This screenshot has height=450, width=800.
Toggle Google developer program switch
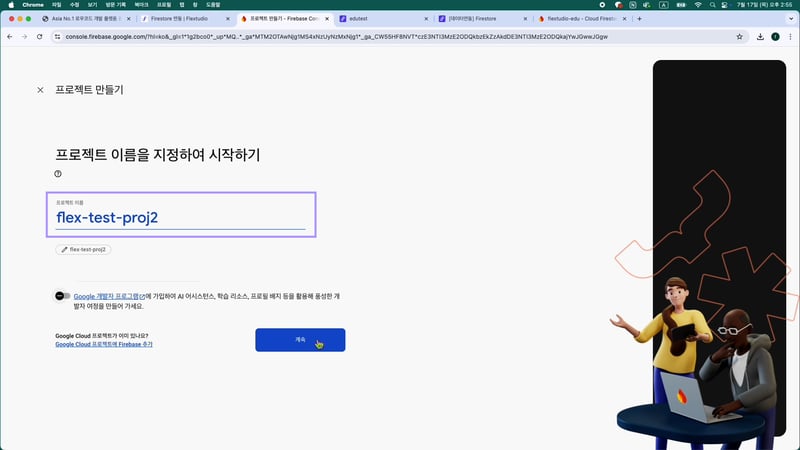[61, 296]
